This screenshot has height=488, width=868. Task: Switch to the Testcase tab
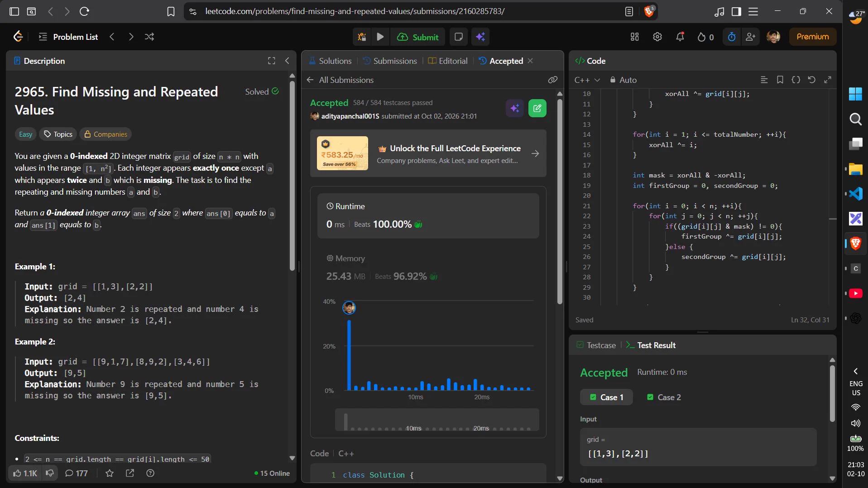[x=596, y=345]
